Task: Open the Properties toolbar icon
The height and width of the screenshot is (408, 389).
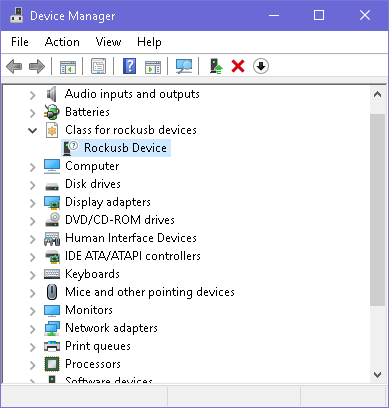Action: coord(99,66)
